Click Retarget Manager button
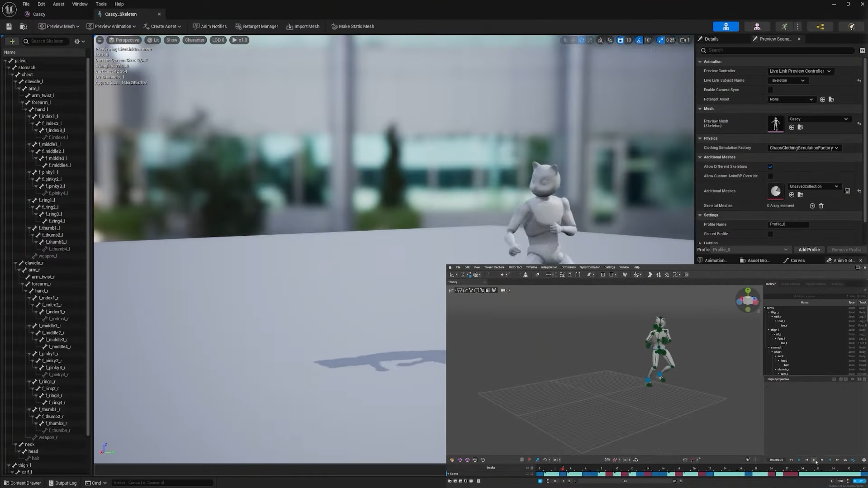 click(x=256, y=27)
